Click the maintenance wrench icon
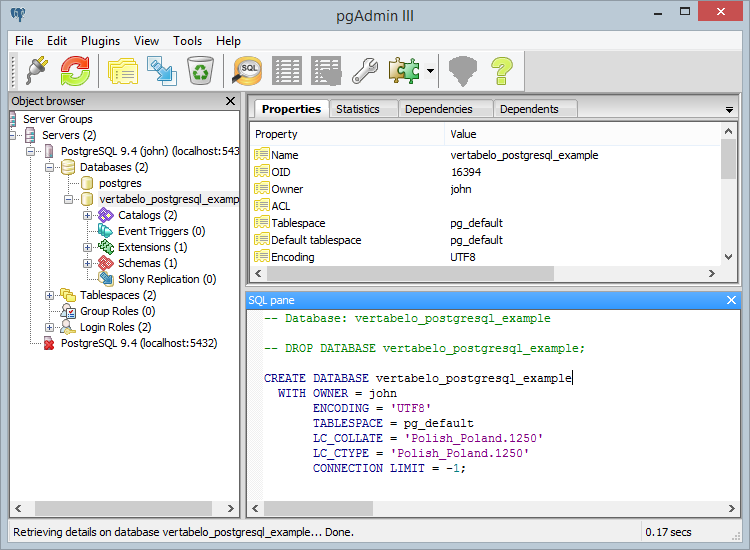750x550 pixels. (363, 70)
